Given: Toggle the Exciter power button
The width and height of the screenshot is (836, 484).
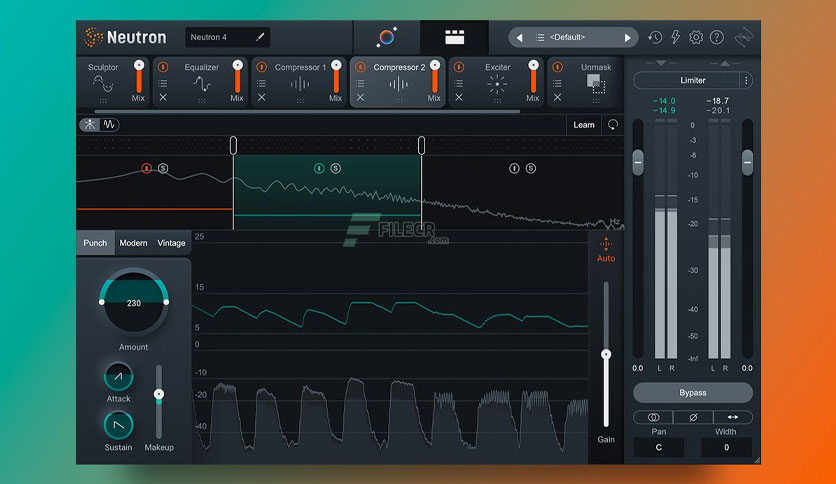Looking at the screenshot, I should 459,67.
